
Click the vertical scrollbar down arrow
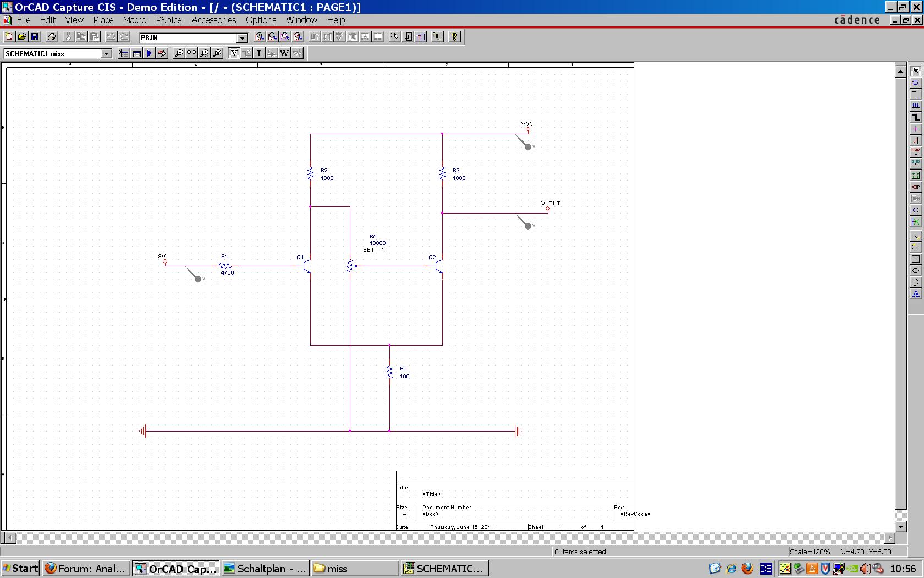(901, 526)
